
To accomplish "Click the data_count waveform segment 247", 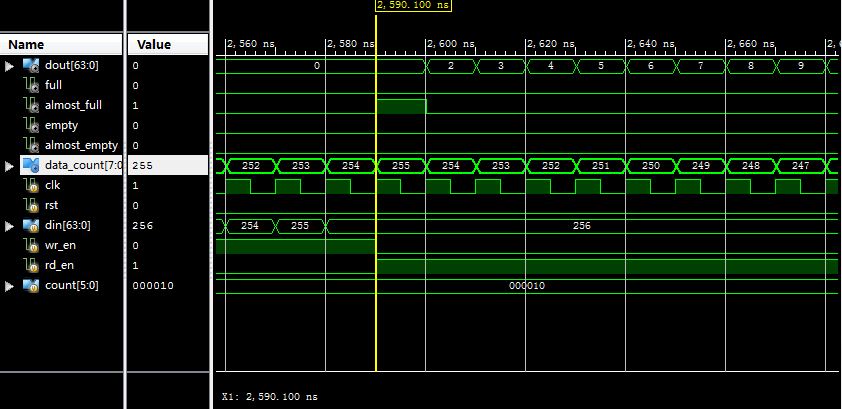I will (800, 166).
